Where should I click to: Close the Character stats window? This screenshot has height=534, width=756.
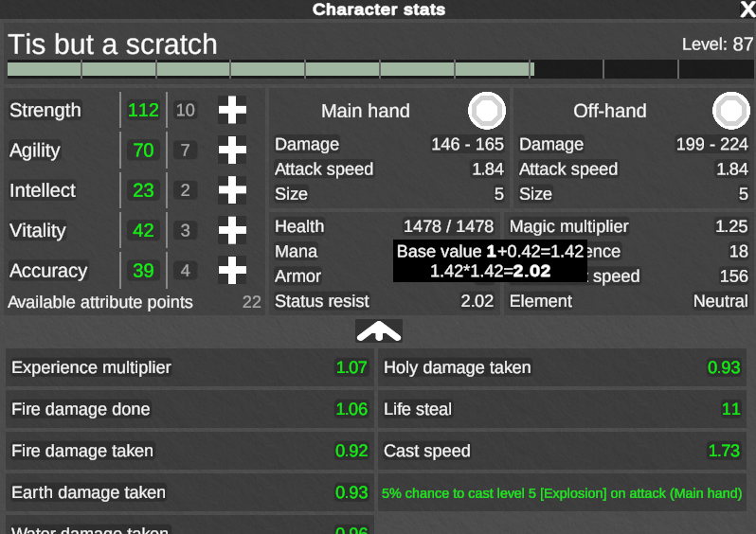click(x=747, y=9)
